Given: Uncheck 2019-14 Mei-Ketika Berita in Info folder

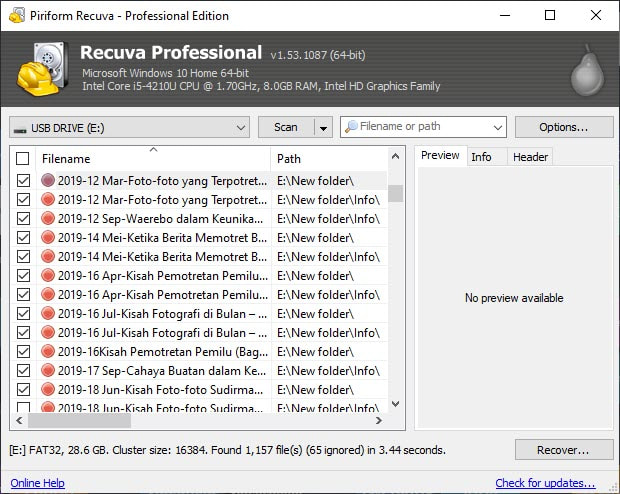Looking at the screenshot, I should coord(23,256).
